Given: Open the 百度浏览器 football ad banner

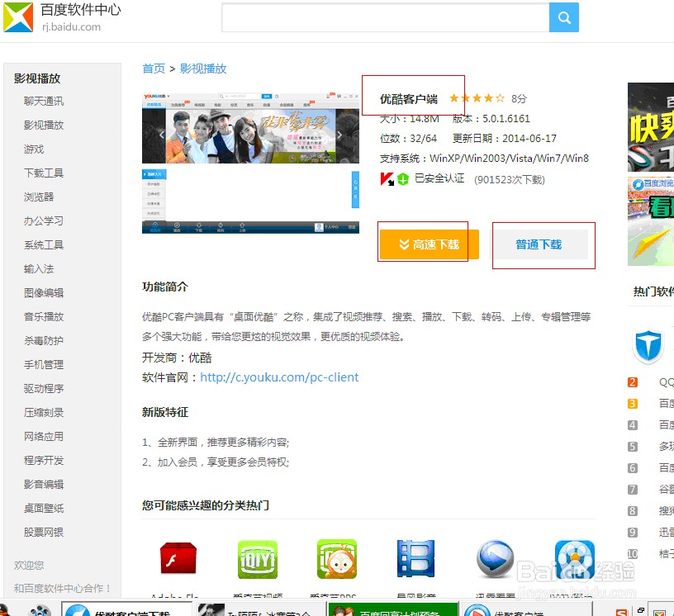Looking at the screenshot, I should pos(651,222).
